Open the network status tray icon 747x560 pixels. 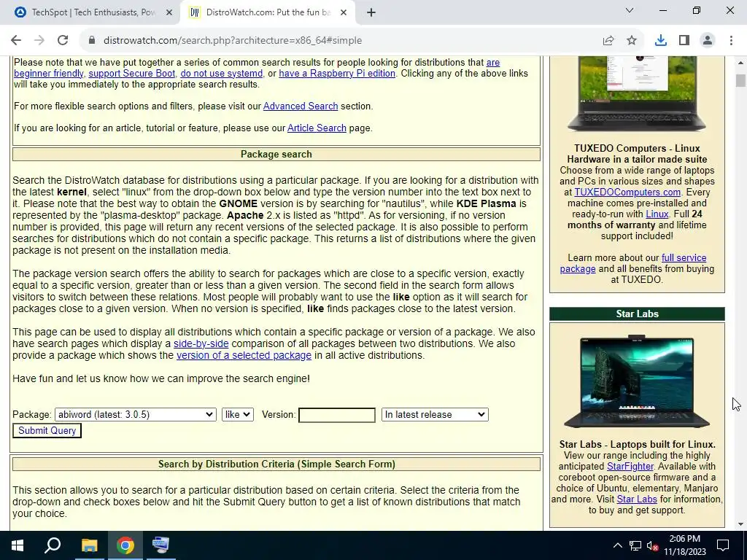[x=635, y=545]
